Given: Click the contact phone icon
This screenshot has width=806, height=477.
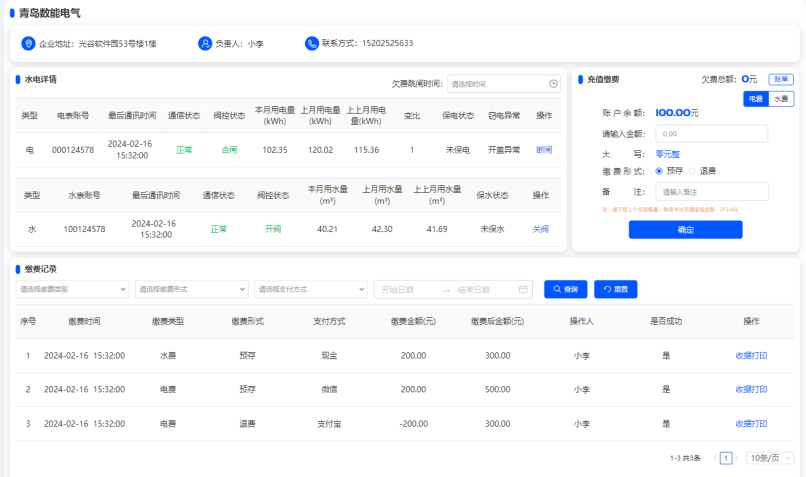Looking at the screenshot, I should click(x=312, y=44).
